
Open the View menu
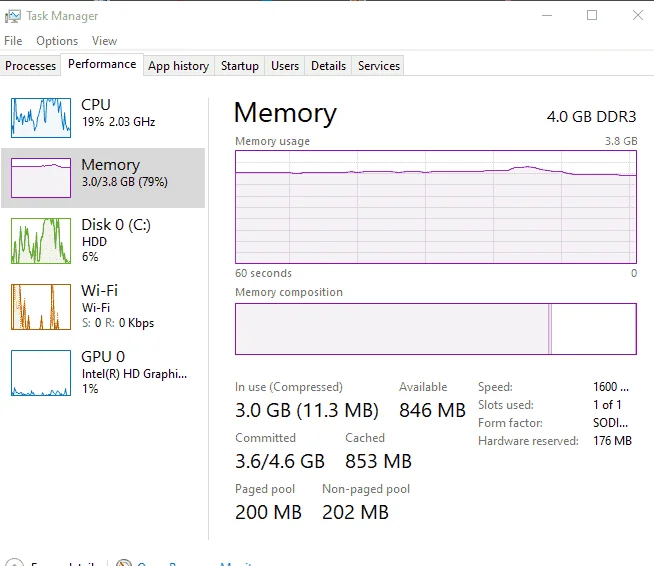pos(104,41)
